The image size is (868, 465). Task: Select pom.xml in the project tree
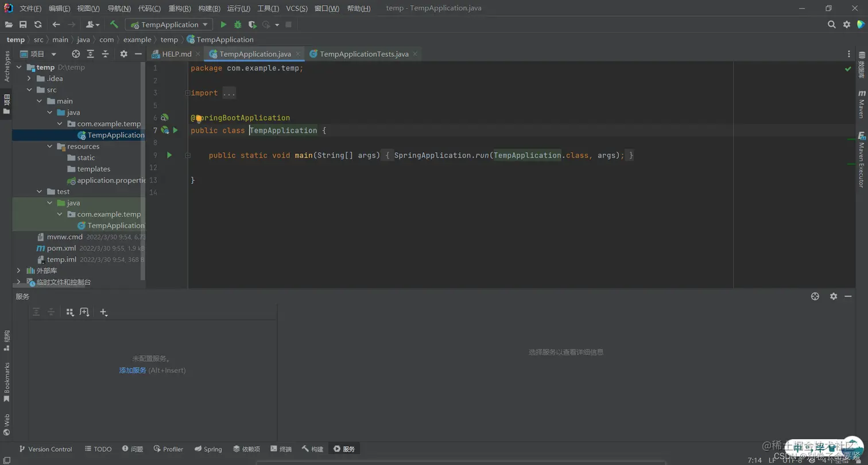(61, 248)
